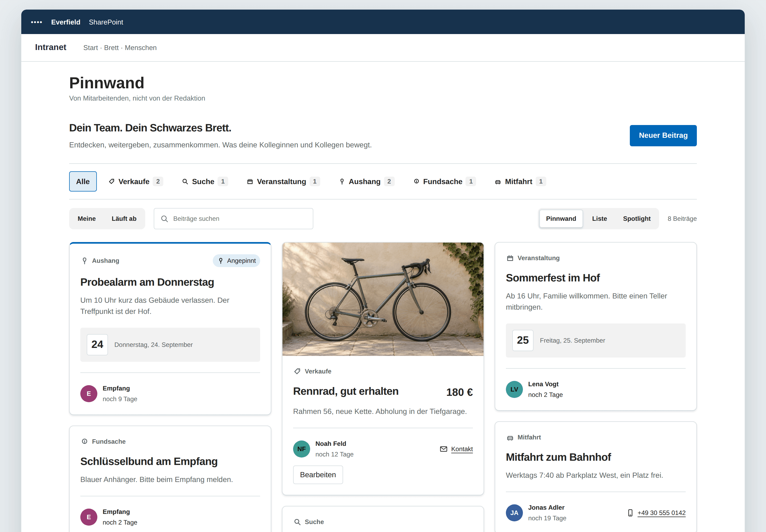The image size is (766, 532).
Task: Open the SharePoint link in header
Action: click(106, 22)
